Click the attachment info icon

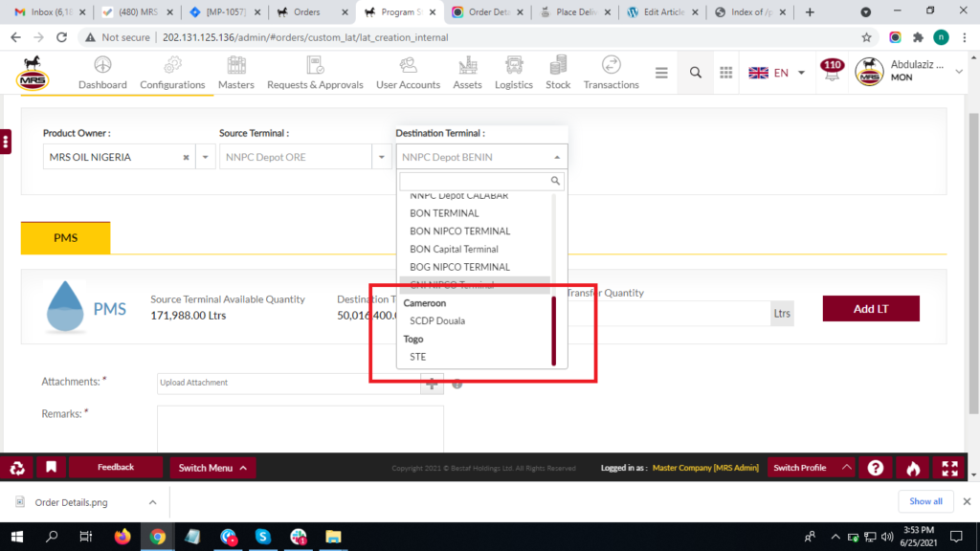click(x=457, y=385)
